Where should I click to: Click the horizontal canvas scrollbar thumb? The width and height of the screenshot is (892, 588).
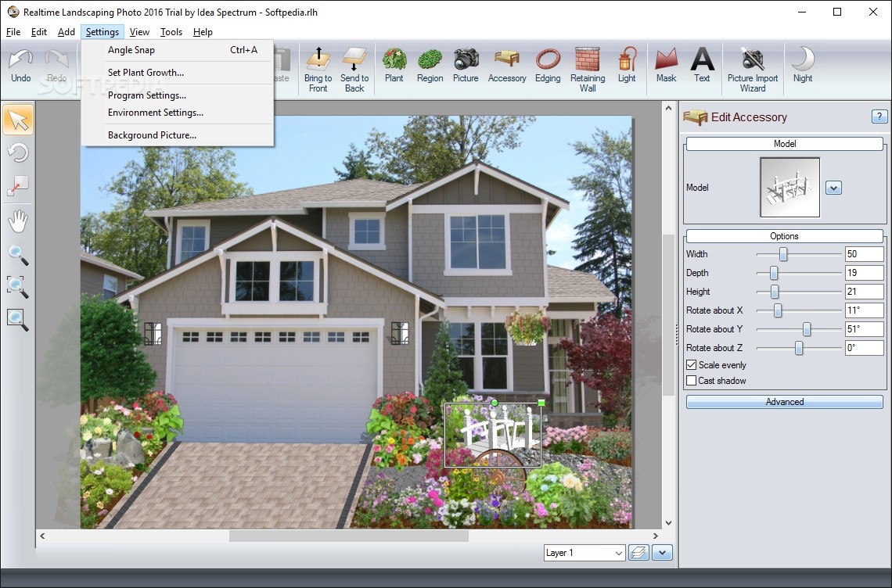[349, 536]
